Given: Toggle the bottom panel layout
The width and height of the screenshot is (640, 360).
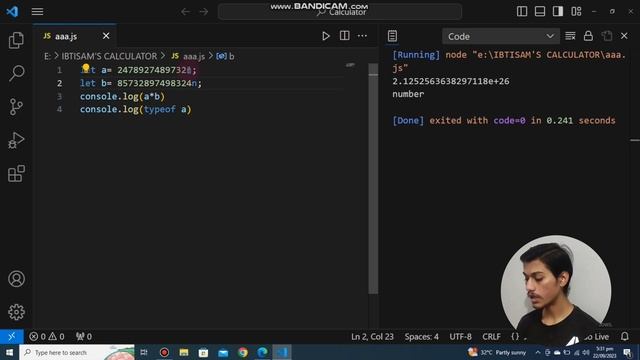Looking at the screenshot, I should [x=540, y=11].
